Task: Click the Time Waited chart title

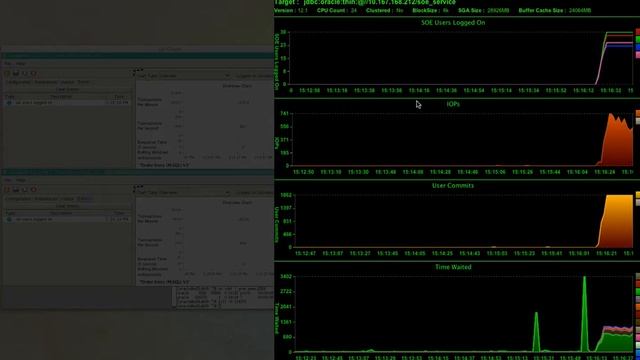Action: click(453, 267)
